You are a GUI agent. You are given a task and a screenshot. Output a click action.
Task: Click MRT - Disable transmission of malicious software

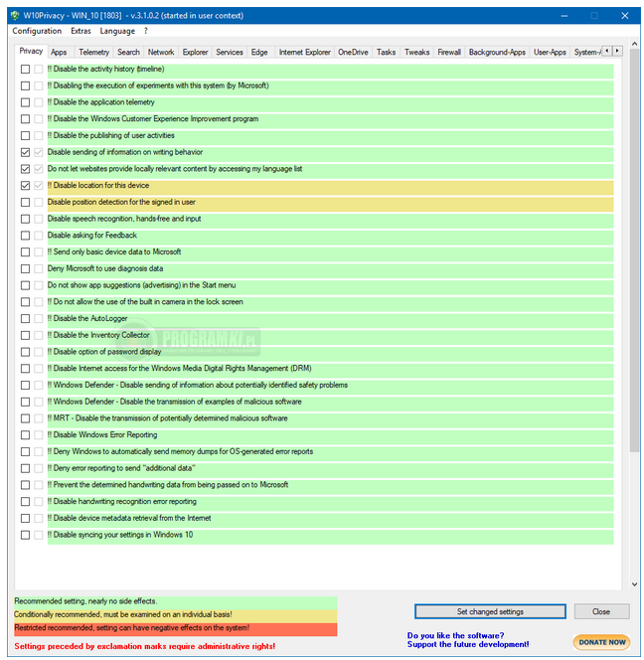coord(168,418)
